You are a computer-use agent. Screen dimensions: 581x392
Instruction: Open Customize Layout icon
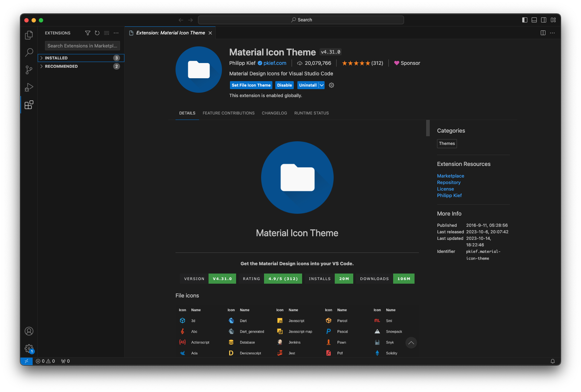[553, 20]
